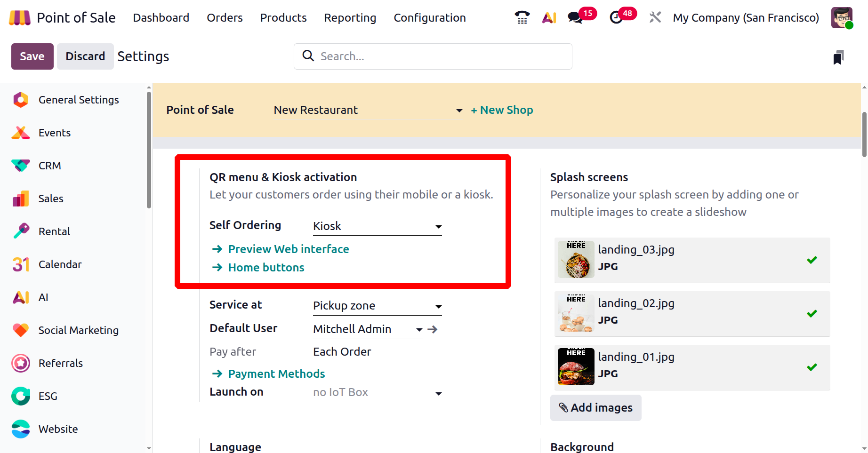The height and width of the screenshot is (453, 868).
Task: Open the conversations messages icon
Action: (575, 18)
